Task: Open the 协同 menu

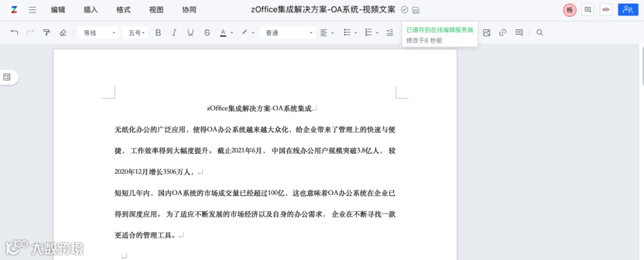Action: tap(190, 10)
